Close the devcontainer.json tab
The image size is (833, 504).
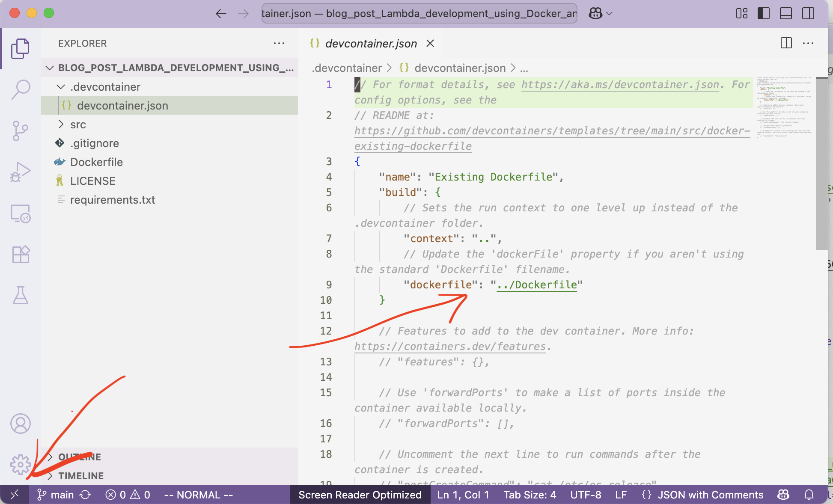coord(430,43)
